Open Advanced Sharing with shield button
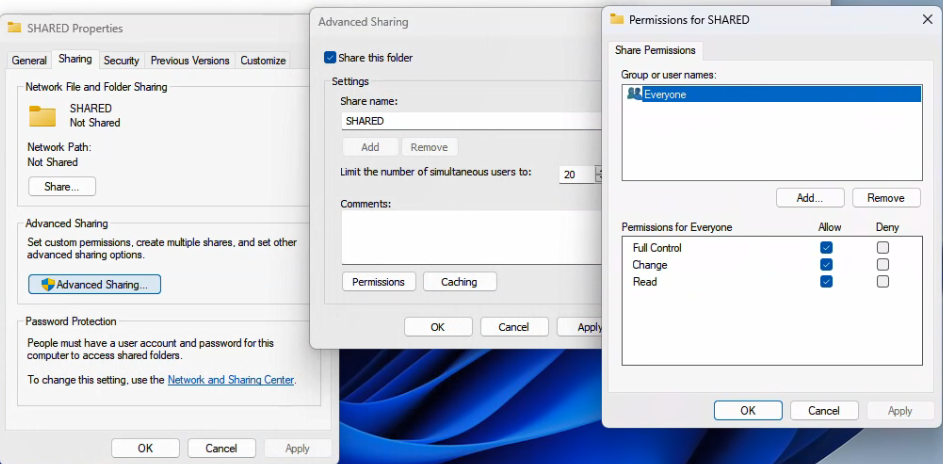This screenshot has height=464, width=943. [x=94, y=284]
